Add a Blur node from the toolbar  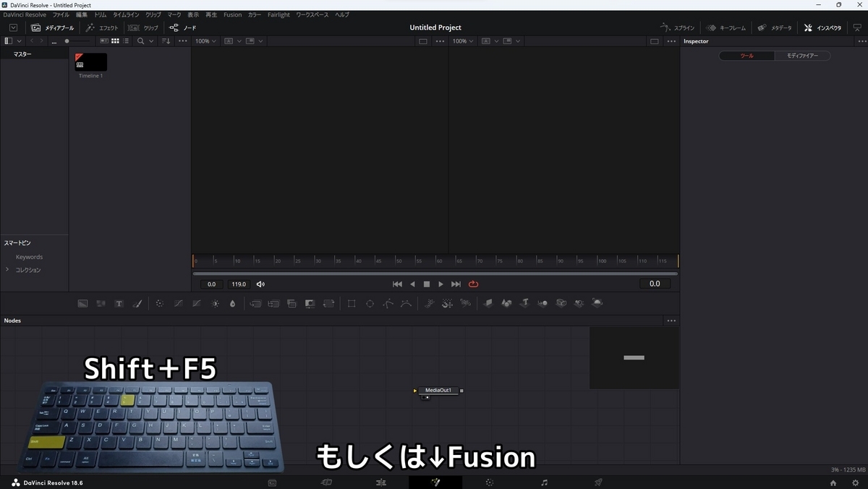coord(232,303)
